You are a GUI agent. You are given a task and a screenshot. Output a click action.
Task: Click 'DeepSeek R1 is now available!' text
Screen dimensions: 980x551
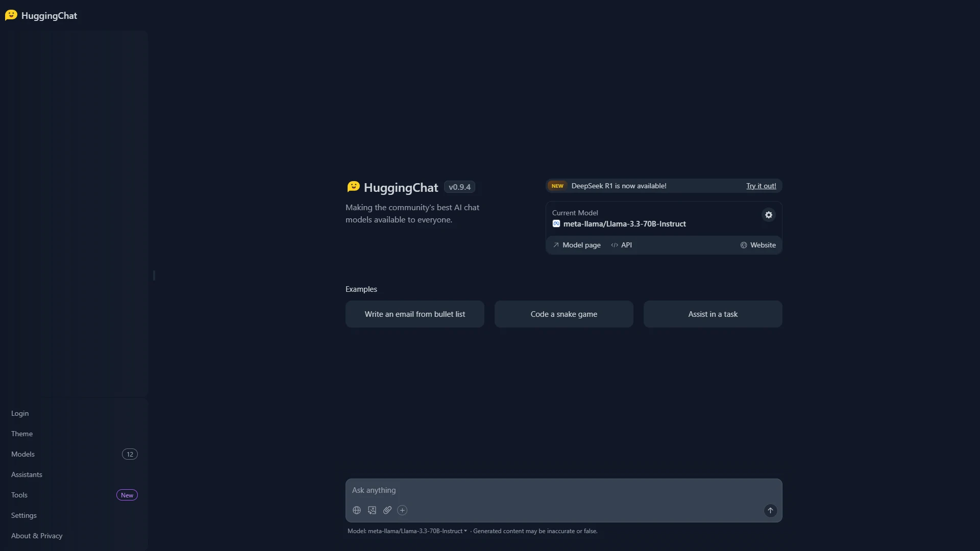coord(619,186)
